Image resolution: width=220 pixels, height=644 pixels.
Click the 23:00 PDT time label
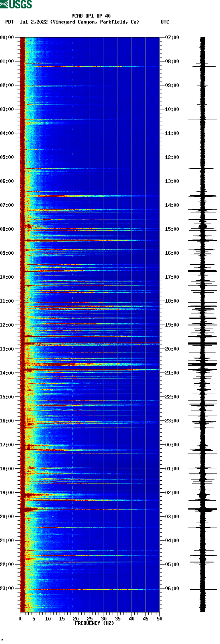click(7, 589)
